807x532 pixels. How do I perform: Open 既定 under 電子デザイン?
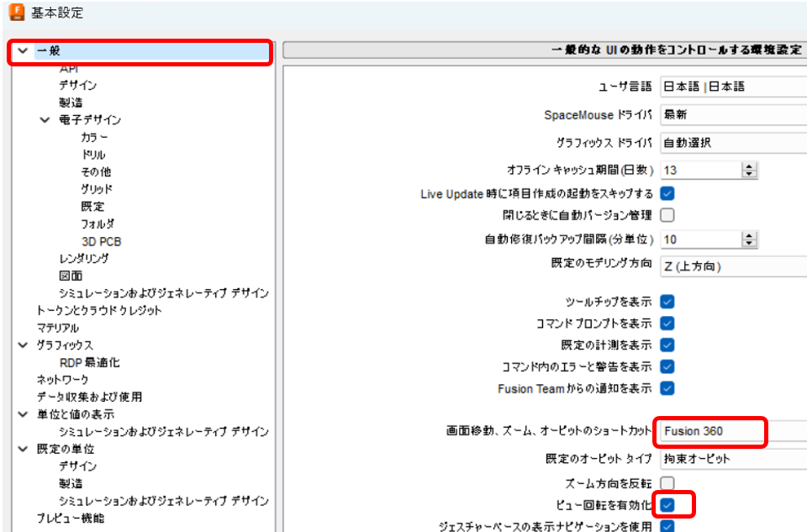[x=92, y=206]
